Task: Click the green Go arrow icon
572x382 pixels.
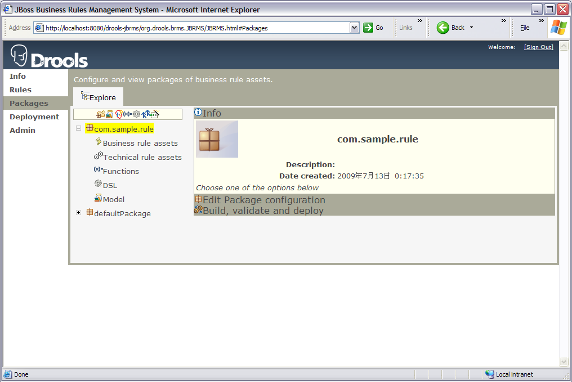Action: (368, 27)
